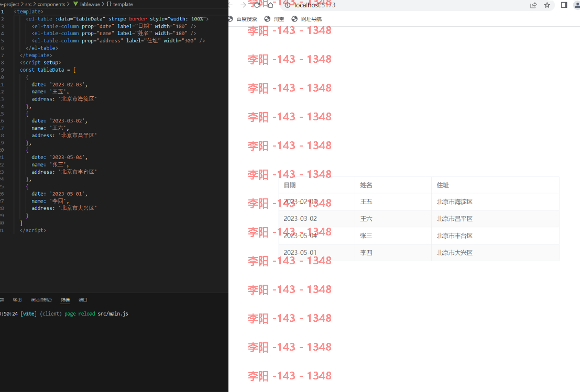Share this page via share icon
The image size is (580, 392).
pos(533,5)
